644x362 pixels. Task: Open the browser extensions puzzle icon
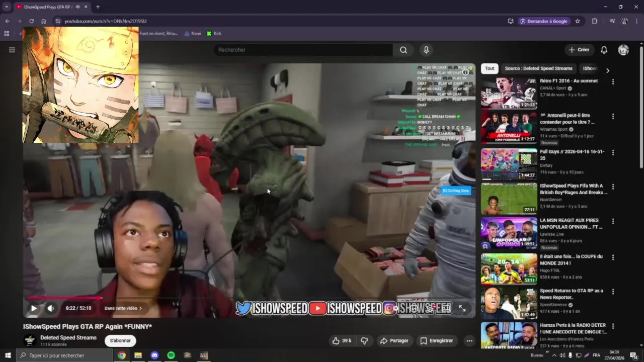click(x=595, y=21)
